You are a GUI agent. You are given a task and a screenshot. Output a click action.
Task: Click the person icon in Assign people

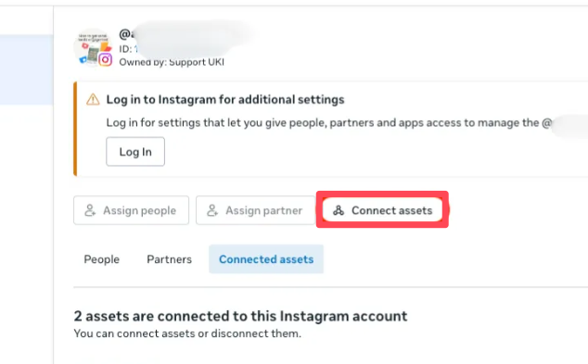[90, 210]
